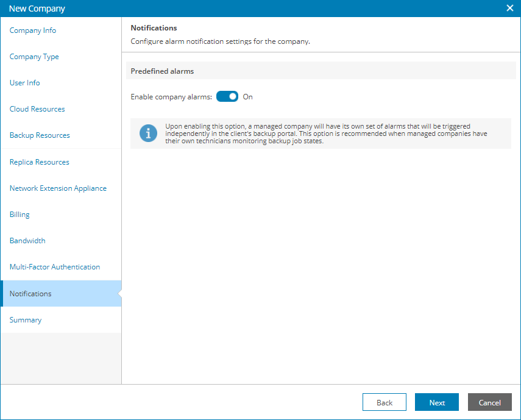Open Backup Resources step
Image resolution: width=521 pixels, height=420 pixels.
pyautogui.click(x=40, y=135)
